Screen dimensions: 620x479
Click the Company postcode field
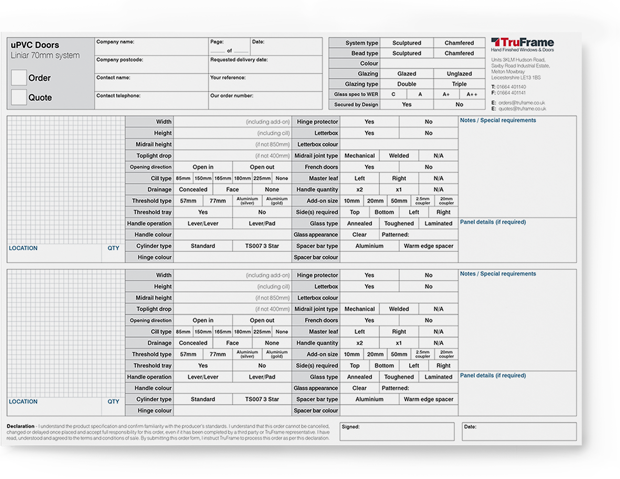[151, 64]
